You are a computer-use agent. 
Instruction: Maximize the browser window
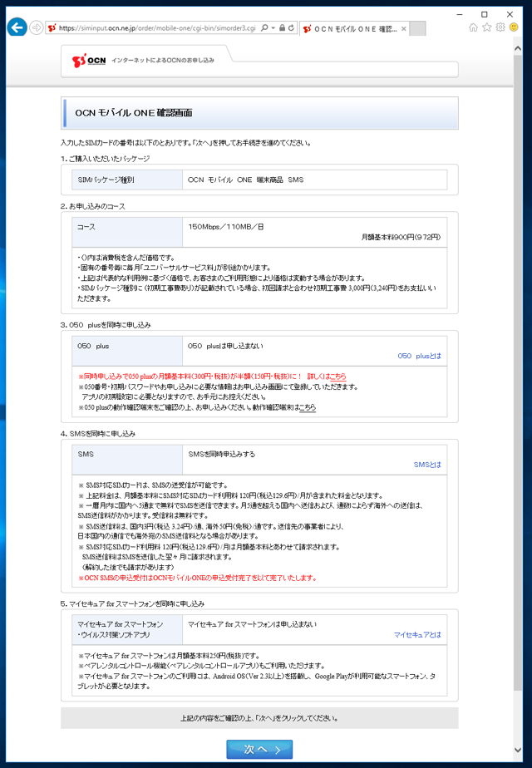pyautogui.click(x=485, y=14)
